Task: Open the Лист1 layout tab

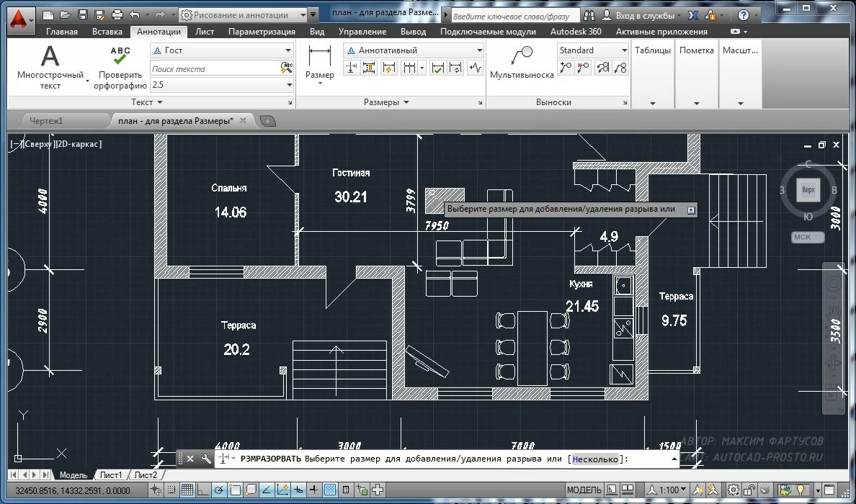Action: 110,475
